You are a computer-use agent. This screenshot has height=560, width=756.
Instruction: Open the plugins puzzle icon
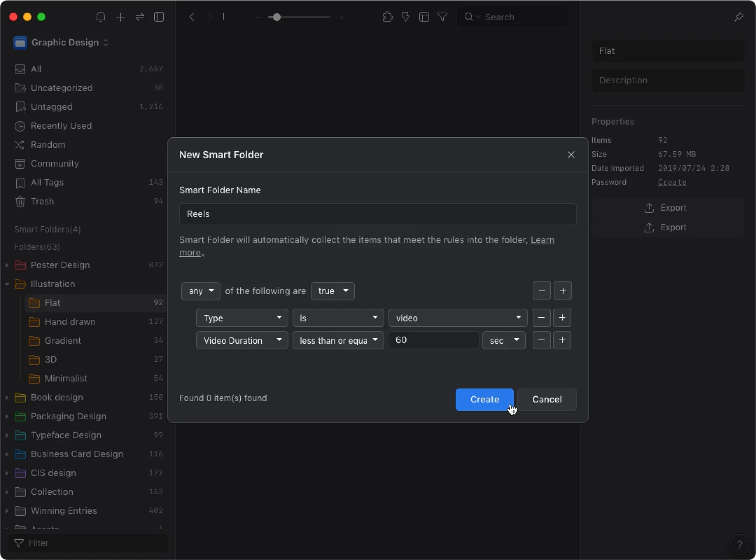(x=388, y=17)
